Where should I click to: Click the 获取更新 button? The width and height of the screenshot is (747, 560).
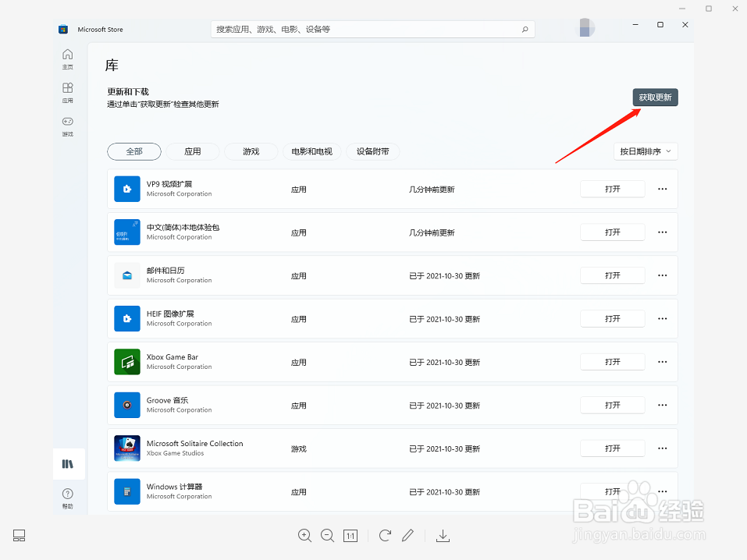click(x=655, y=97)
